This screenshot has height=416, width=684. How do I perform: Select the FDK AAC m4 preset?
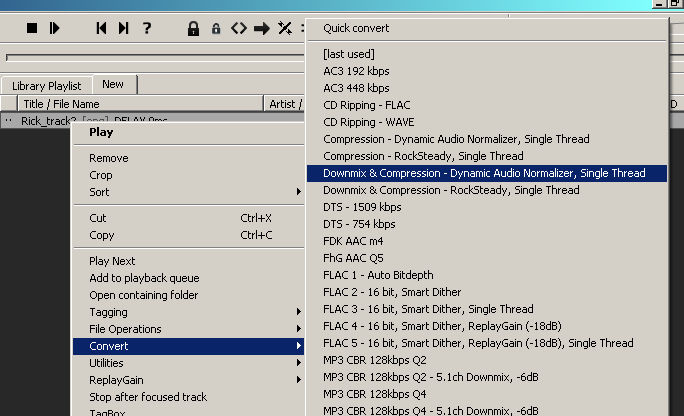coord(487,241)
